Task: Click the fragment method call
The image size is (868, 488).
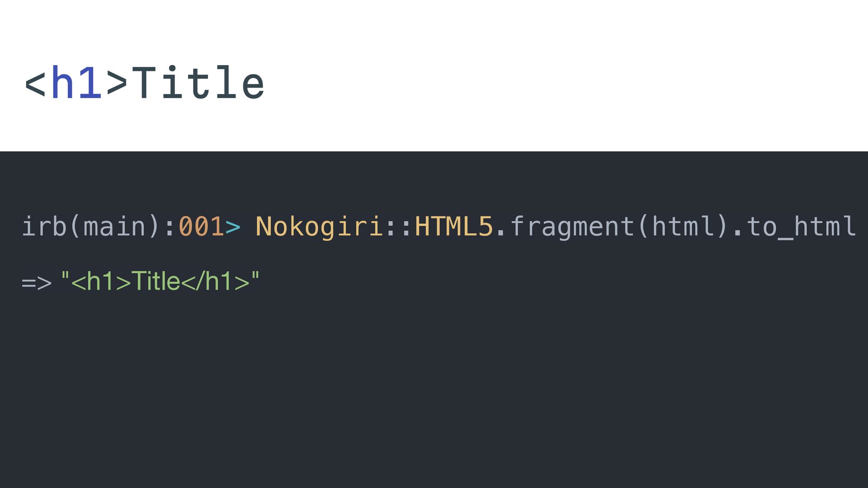Action: (x=572, y=226)
